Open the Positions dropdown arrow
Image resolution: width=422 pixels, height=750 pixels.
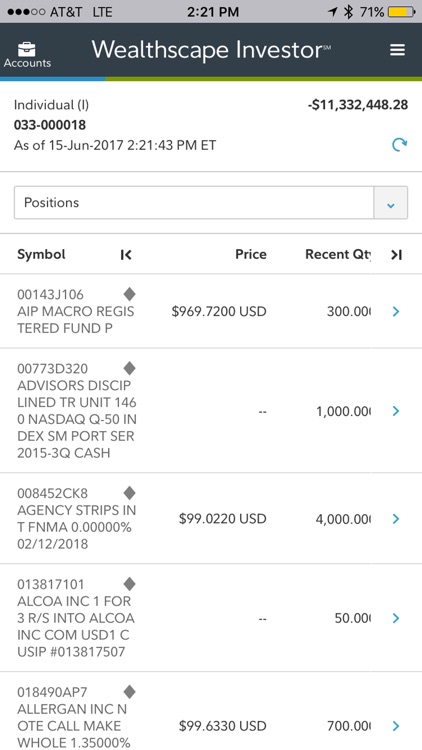390,203
